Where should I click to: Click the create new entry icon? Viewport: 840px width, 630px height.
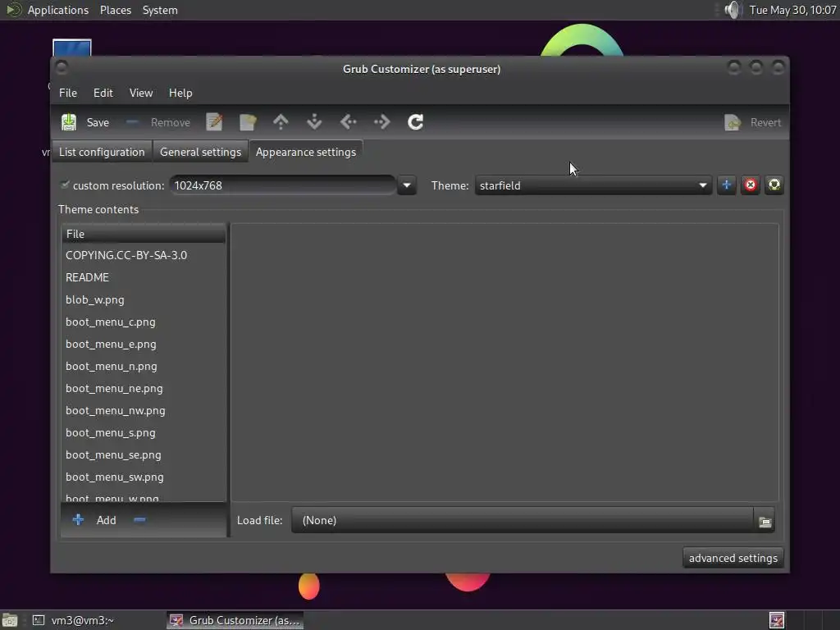[248, 122]
